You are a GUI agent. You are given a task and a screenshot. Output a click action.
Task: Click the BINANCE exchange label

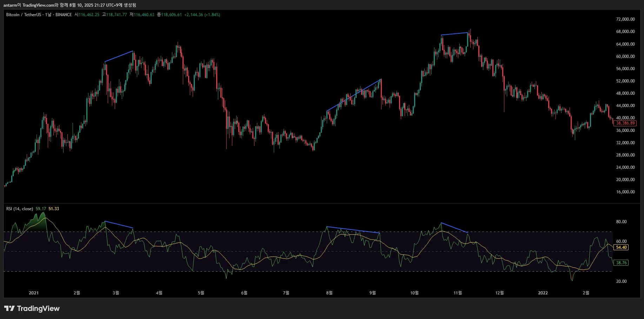coord(64,15)
